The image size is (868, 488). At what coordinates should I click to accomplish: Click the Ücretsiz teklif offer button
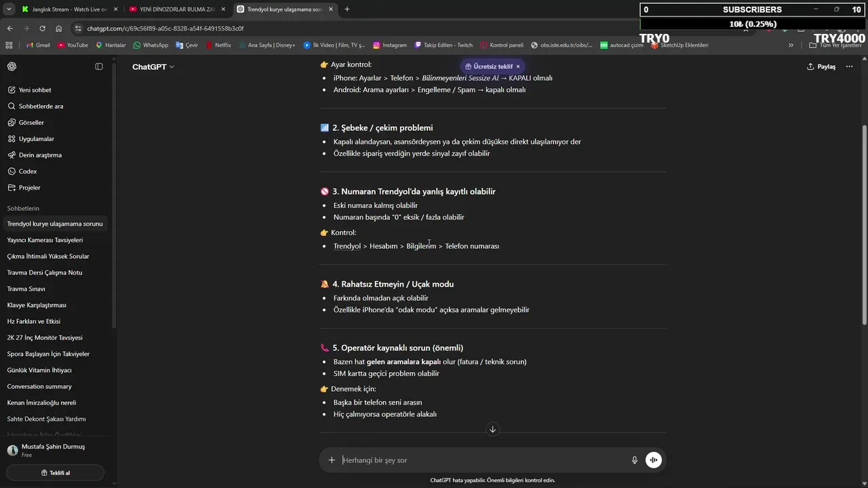point(489,66)
